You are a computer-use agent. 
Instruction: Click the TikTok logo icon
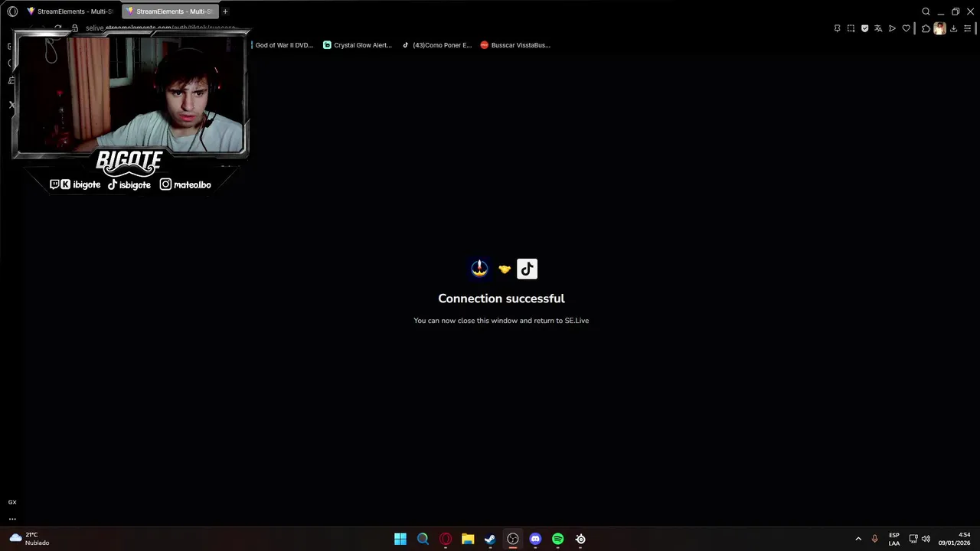(527, 269)
